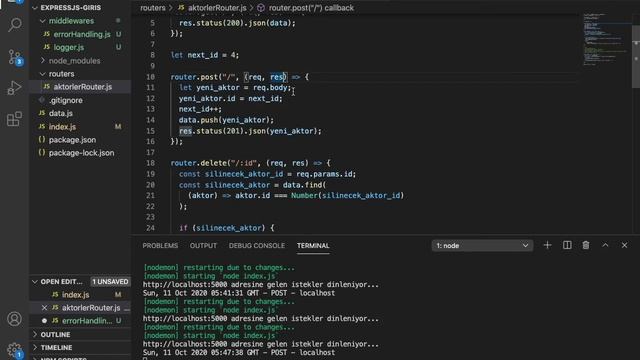Split the terminal panel
This screenshot has height=360, width=640.
click(567, 245)
